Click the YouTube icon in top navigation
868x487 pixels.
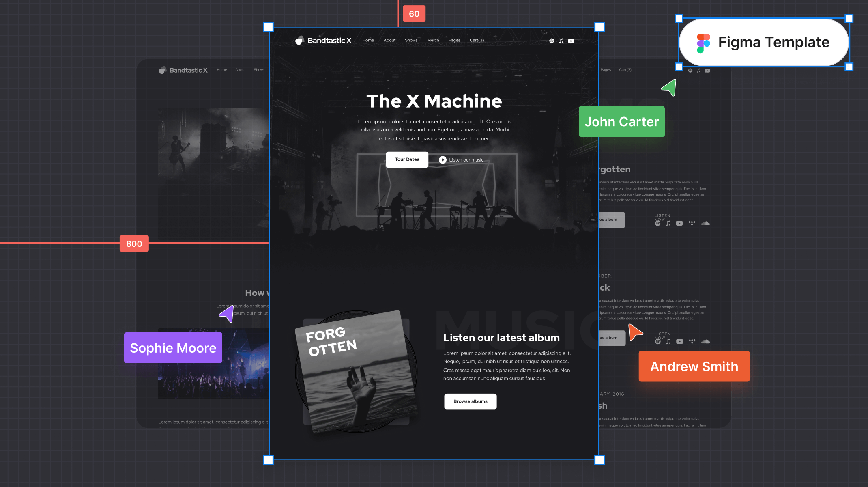[x=571, y=41]
